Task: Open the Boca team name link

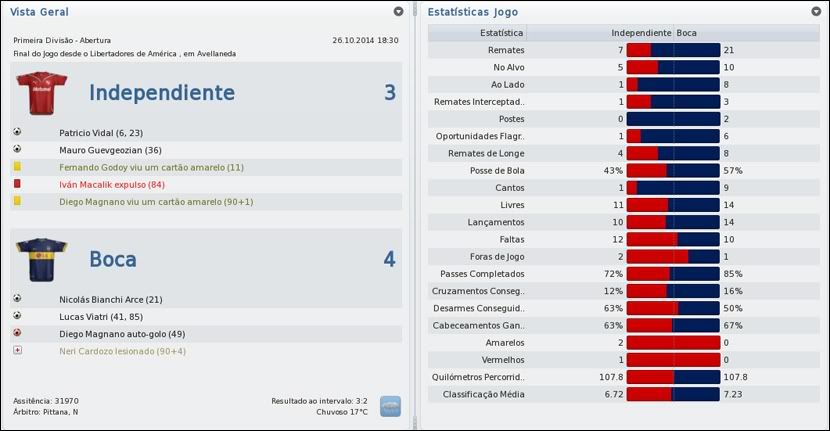Action: pyautogui.click(x=113, y=259)
